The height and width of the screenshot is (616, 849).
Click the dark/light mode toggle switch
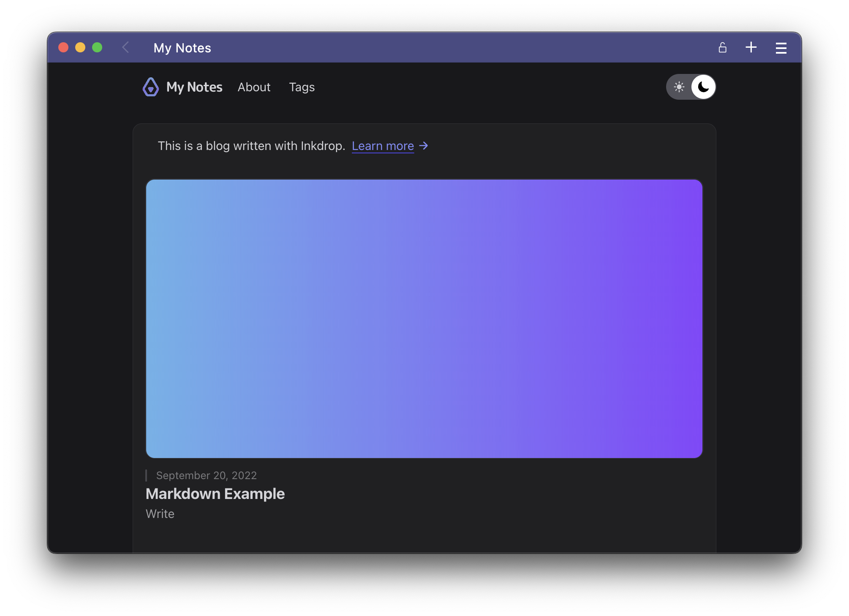(691, 86)
